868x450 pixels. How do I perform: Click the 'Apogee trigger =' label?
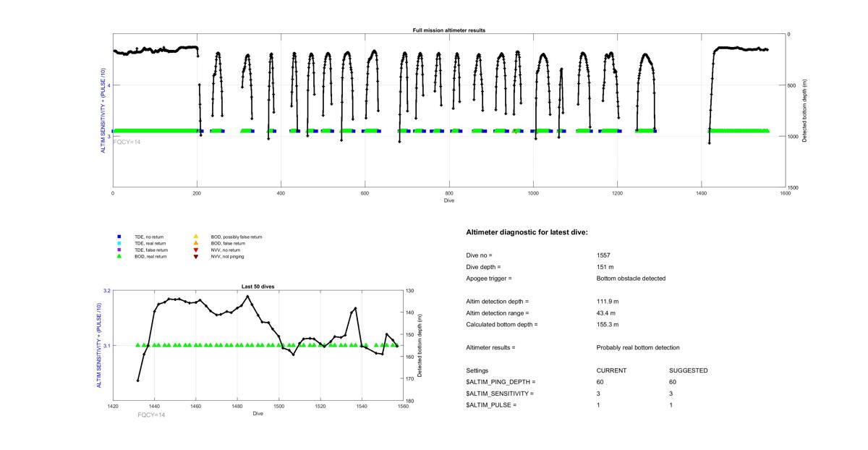pos(489,279)
